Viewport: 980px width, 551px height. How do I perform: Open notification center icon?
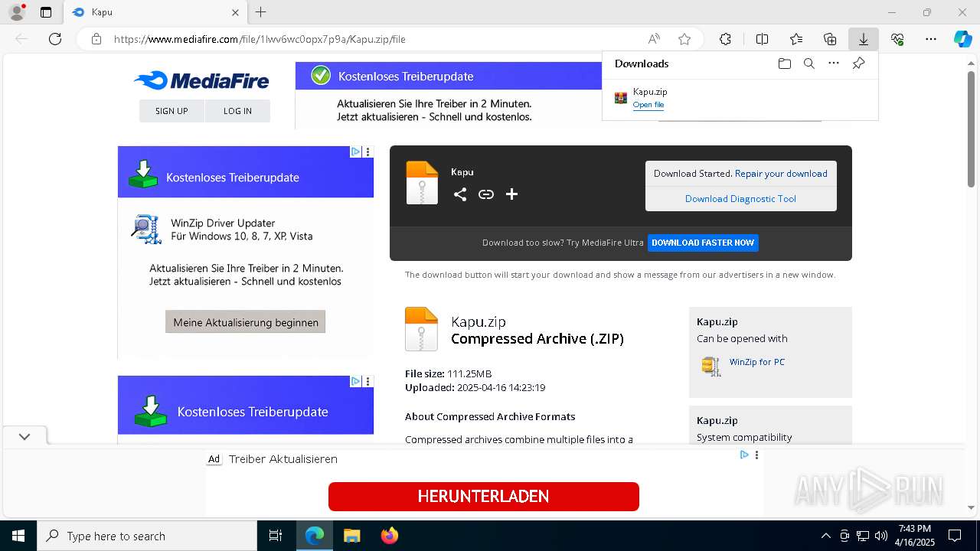[x=955, y=536]
